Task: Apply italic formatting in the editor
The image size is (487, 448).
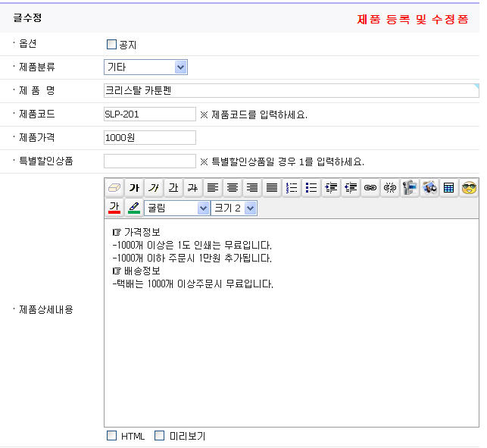Action: pos(154,188)
